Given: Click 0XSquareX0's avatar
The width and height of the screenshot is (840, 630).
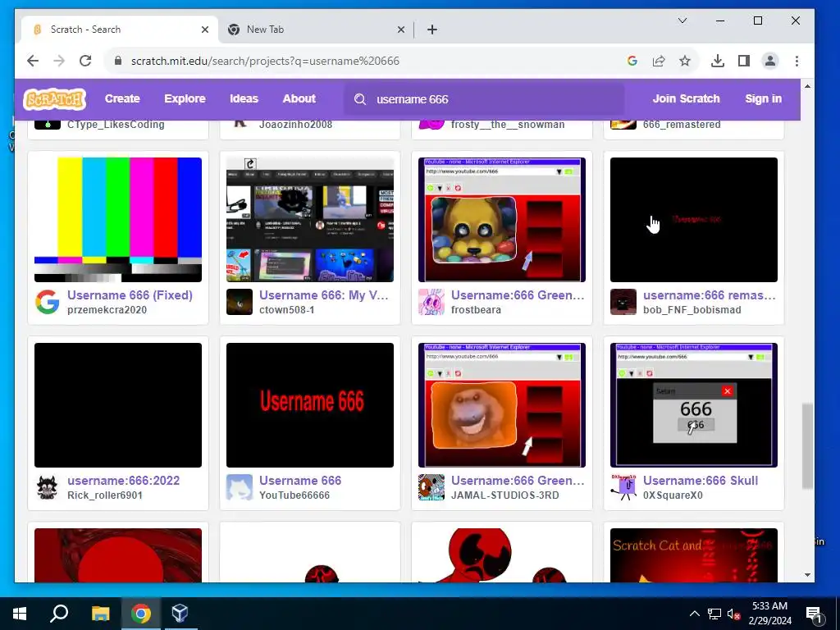Looking at the screenshot, I should pos(623,487).
